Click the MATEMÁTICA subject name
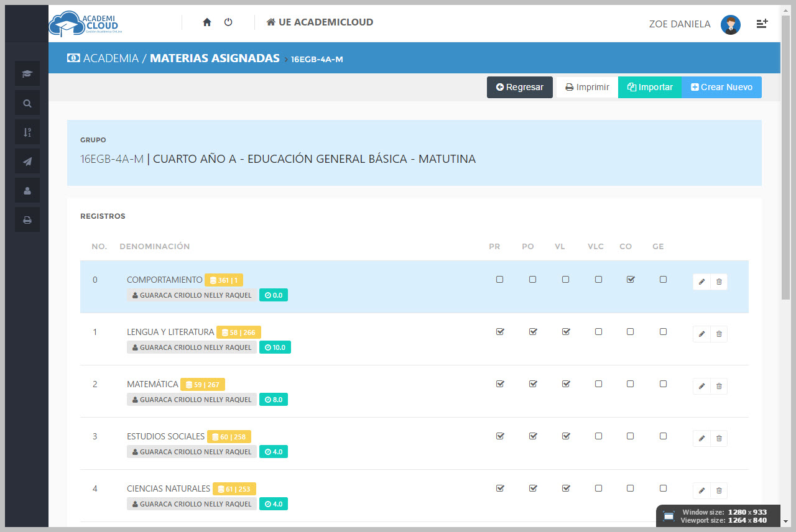The width and height of the screenshot is (796, 532). pos(152,384)
